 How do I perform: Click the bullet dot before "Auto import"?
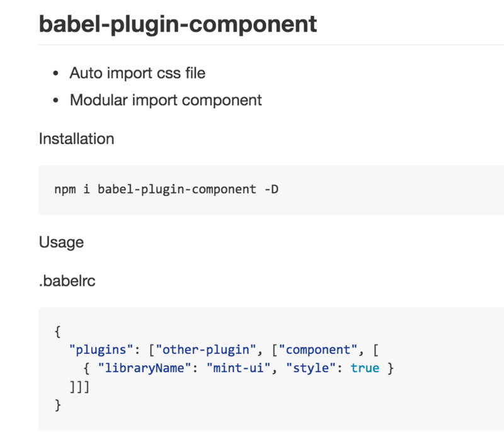tap(55, 74)
